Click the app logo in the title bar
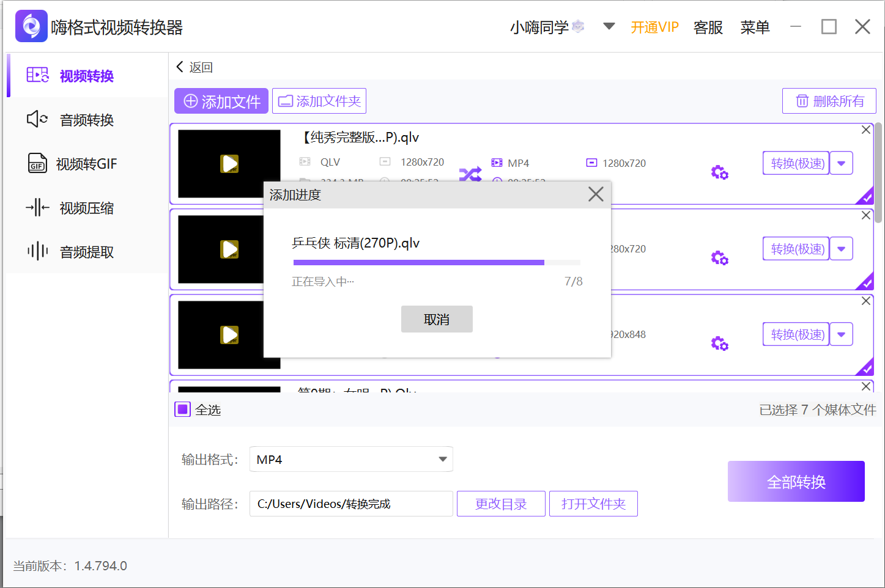Viewport: 885px width, 588px height. 31,25
